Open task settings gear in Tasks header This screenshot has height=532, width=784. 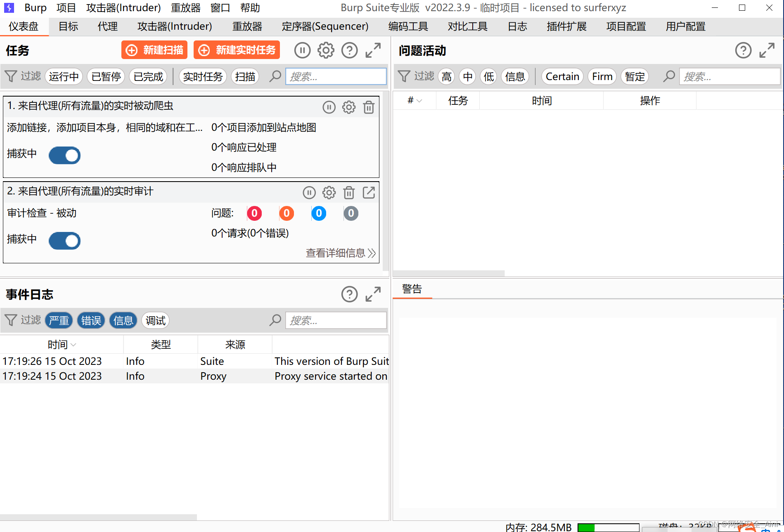click(326, 50)
